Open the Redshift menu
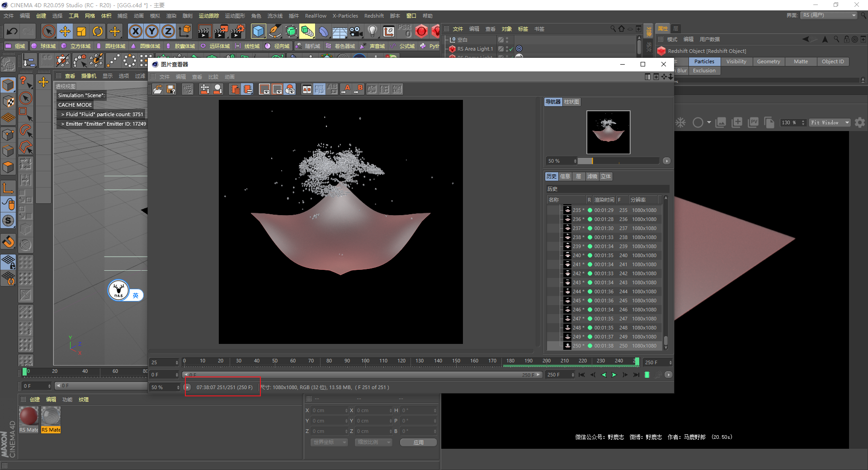This screenshot has height=470, width=868. [x=373, y=16]
